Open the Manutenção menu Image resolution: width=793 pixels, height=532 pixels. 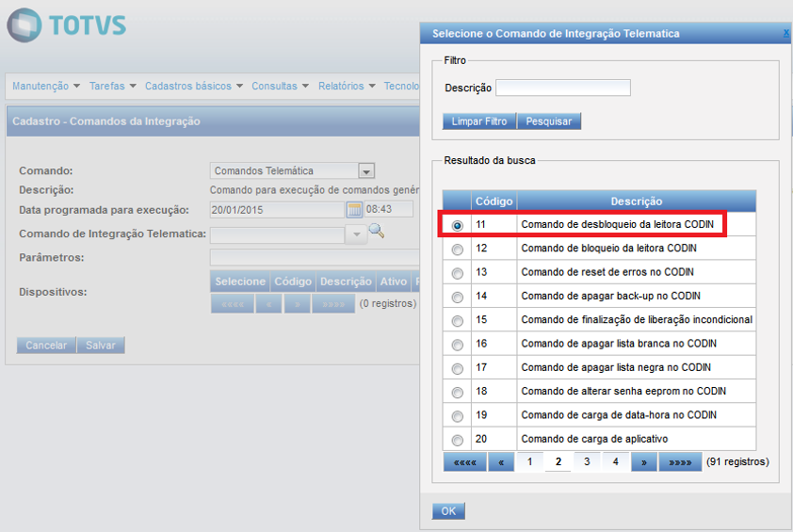tap(46, 86)
